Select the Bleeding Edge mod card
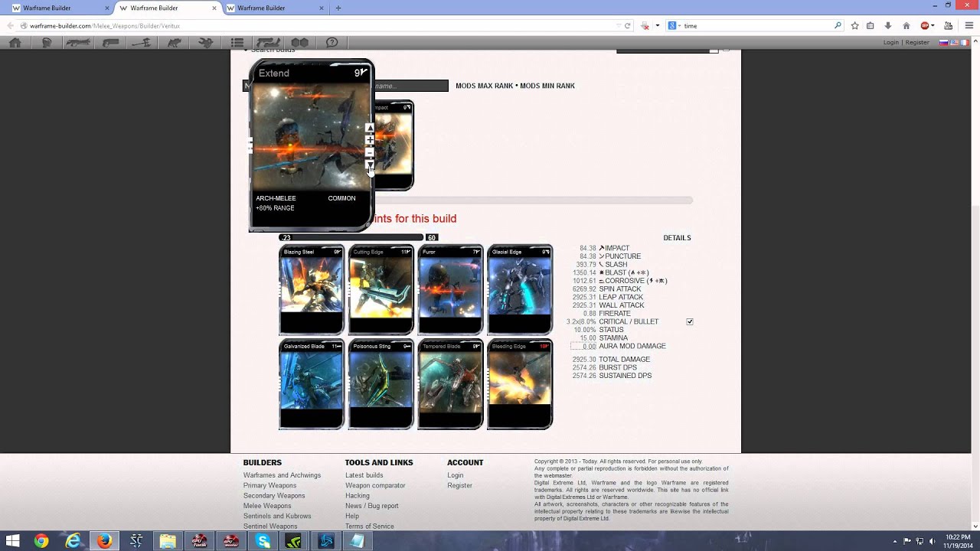980x551 pixels. (x=520, y=384)
